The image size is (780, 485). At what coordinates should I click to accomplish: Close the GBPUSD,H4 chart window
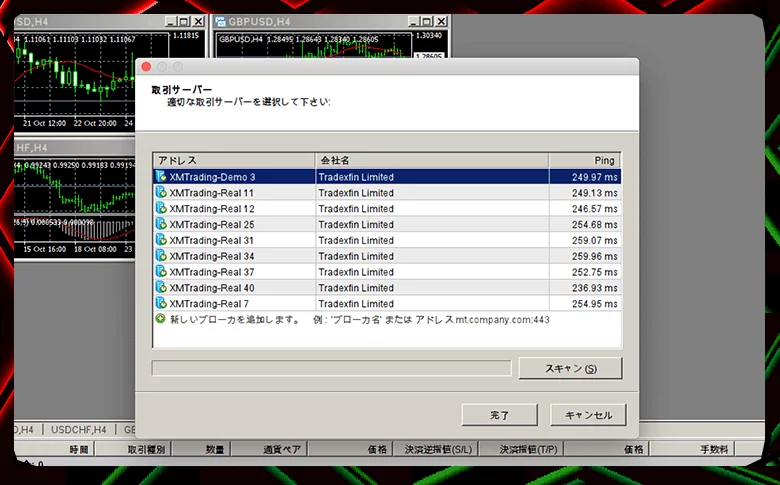pyautogui.click(x=441, y=21)
